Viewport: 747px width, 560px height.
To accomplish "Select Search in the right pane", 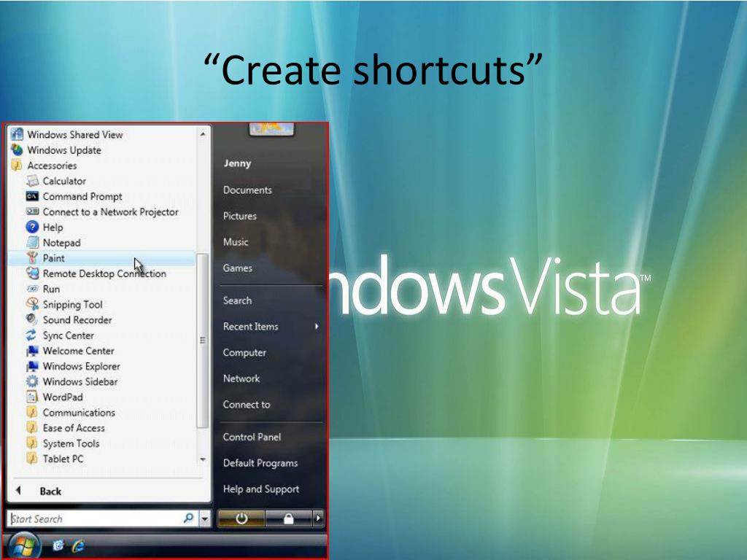I will (237, 300).
